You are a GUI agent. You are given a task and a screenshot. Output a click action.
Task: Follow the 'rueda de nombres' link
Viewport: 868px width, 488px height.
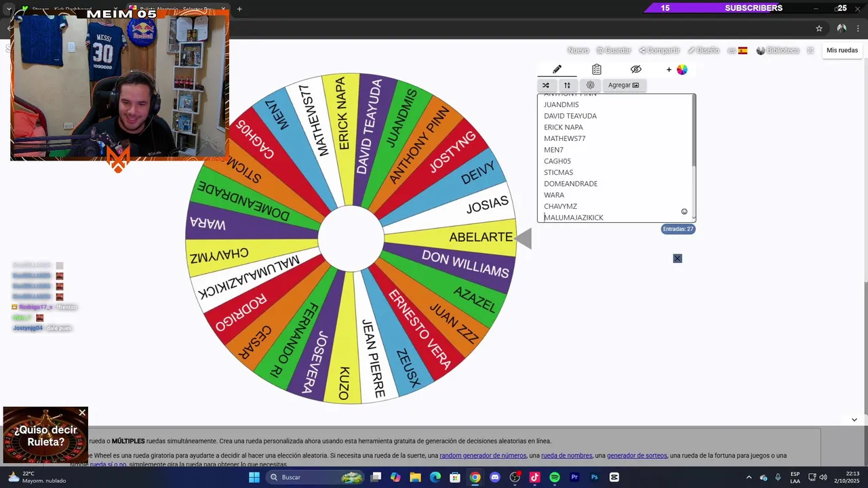(x=567, y=455)
